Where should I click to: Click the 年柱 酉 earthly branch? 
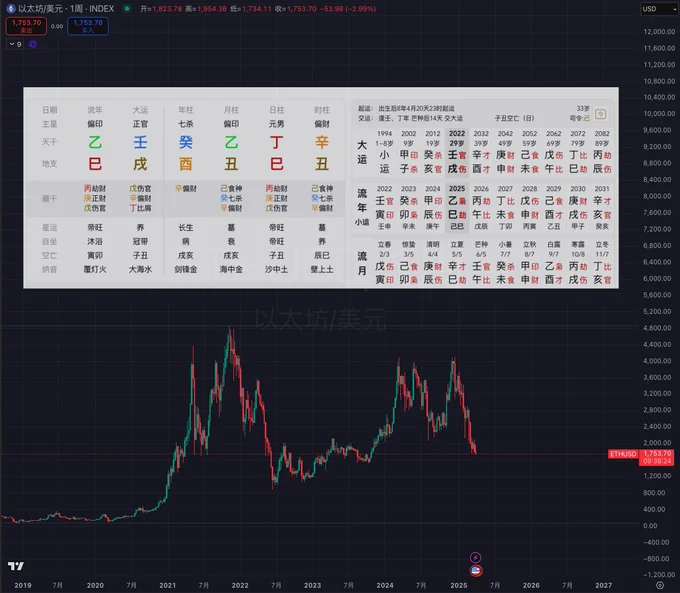tap(186, 164)
